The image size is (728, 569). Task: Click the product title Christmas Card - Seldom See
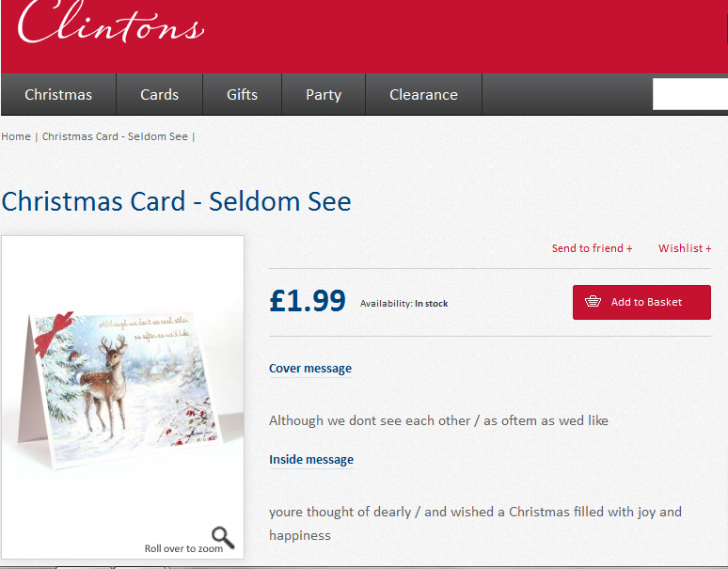click(x=177, y=201)
